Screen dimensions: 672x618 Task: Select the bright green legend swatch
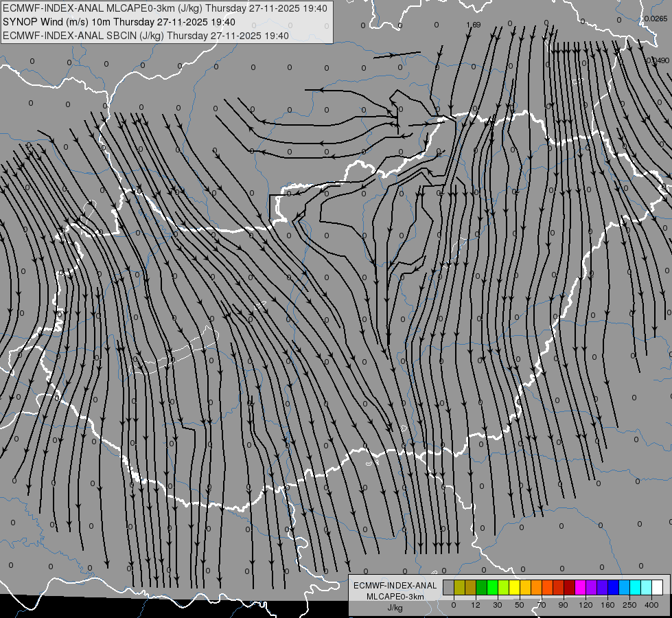click(492, 587)
